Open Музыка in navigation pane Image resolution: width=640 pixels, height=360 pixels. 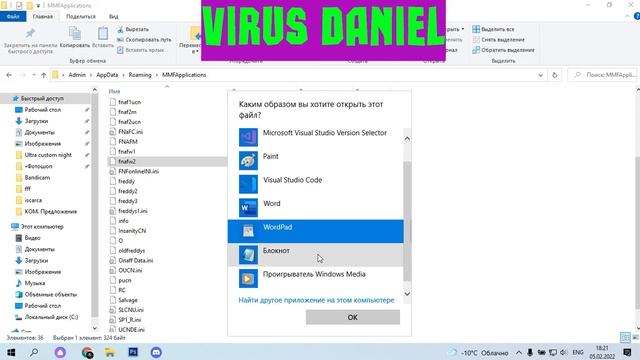[35, 283]
